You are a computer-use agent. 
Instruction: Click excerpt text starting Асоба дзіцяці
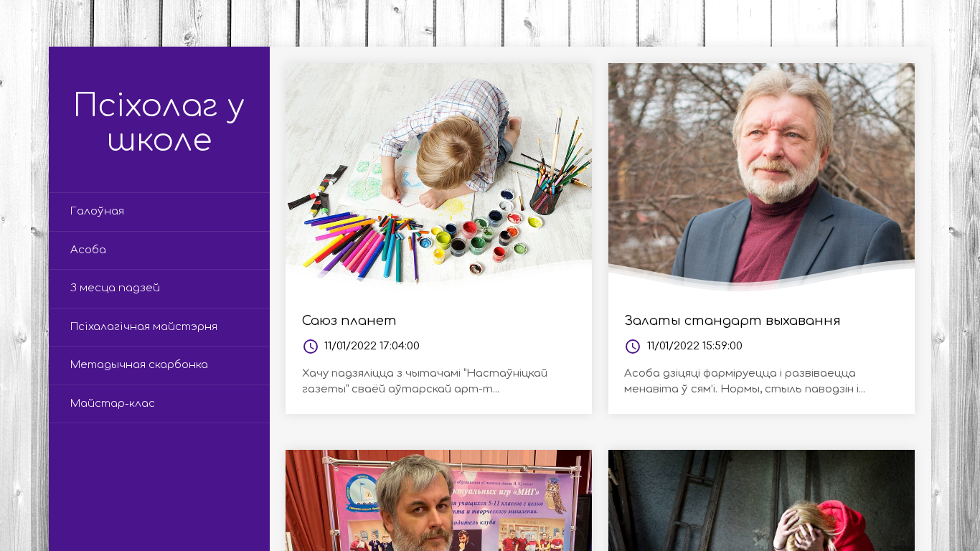pyautogui.click(x=745, y=381)
